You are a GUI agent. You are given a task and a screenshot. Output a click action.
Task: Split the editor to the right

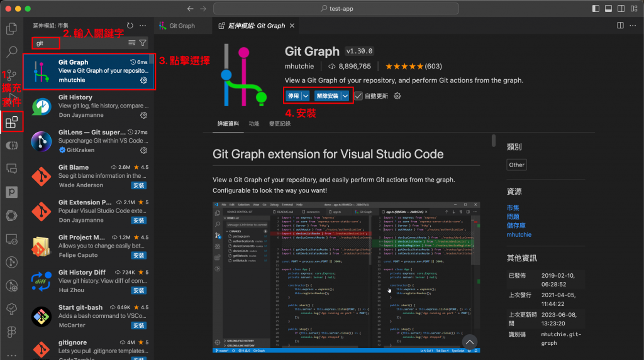coord(620,26)
